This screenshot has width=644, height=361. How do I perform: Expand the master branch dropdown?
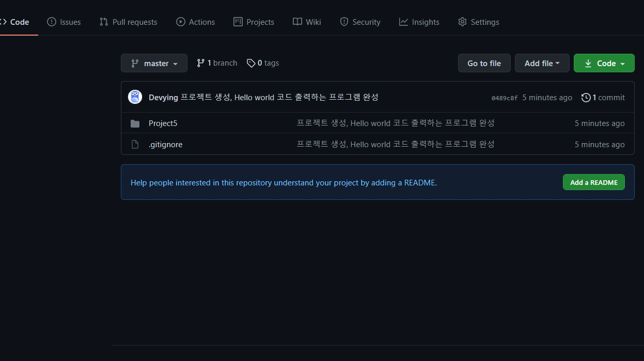click(x=154, y=63)
